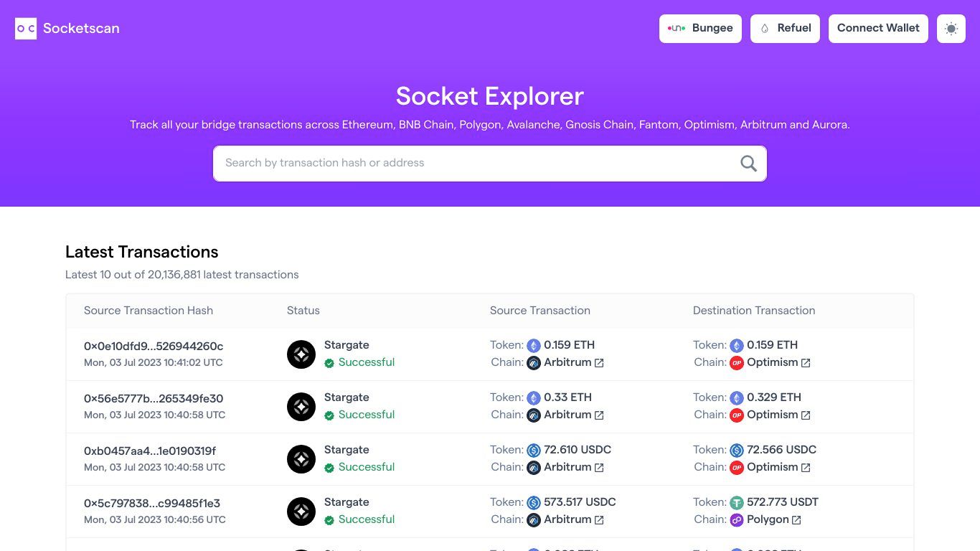Click the green success check in the 0x56e5777b row
The width and height of the screenshot is (980, 551).
[329, 415]
